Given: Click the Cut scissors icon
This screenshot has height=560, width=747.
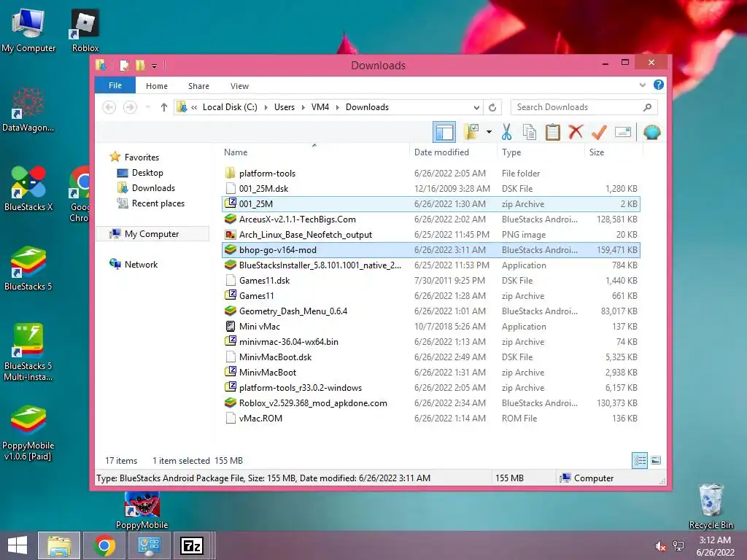Looking at the screenshot, I should click(506, 132).
